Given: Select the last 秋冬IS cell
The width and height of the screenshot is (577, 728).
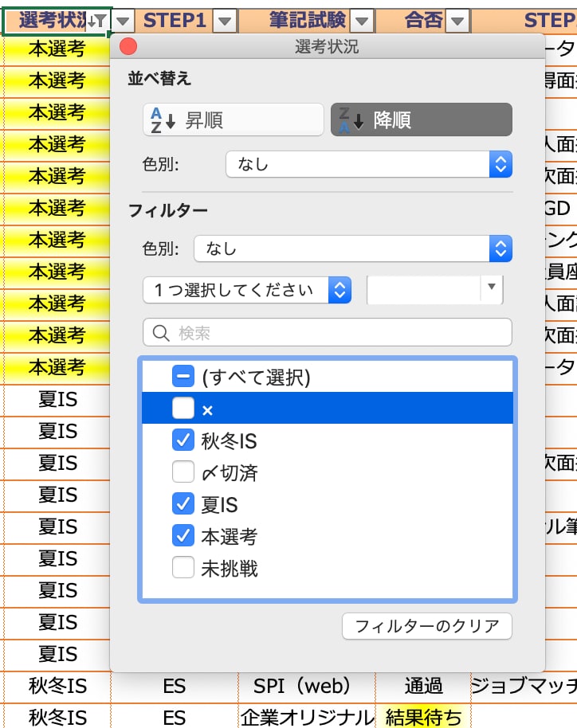Looking at the screenshot, I should (57, 718).
